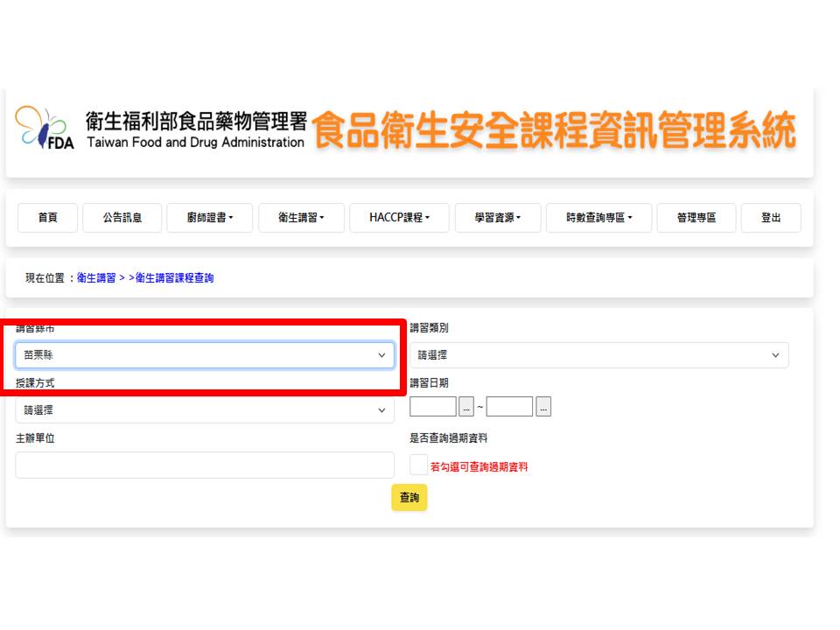The image size is (840, 630).
Task: Open the start date picker button
Action: [466, 407]
